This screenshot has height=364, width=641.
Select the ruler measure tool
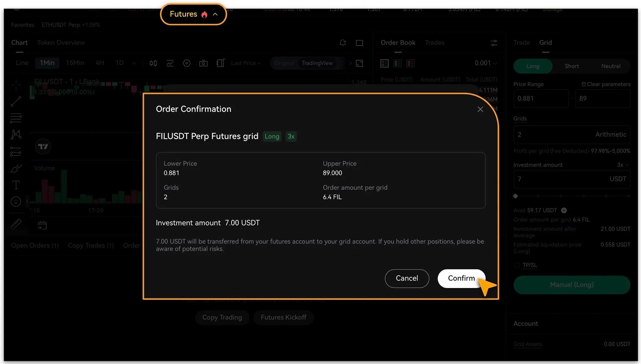(x=16, y=224)
